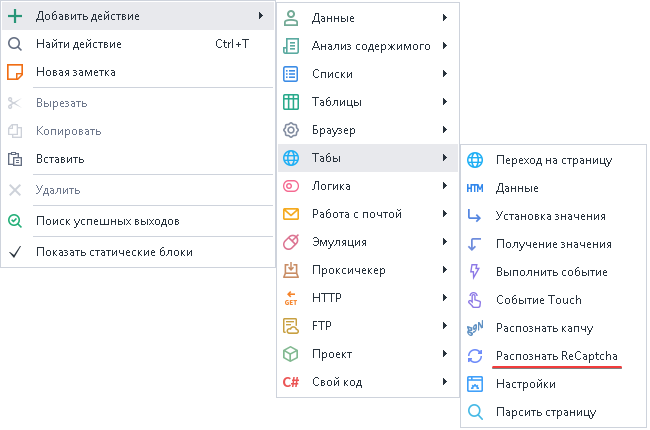
Task: Click the hand icon for Событие Touch
Action: click(475, 300)
